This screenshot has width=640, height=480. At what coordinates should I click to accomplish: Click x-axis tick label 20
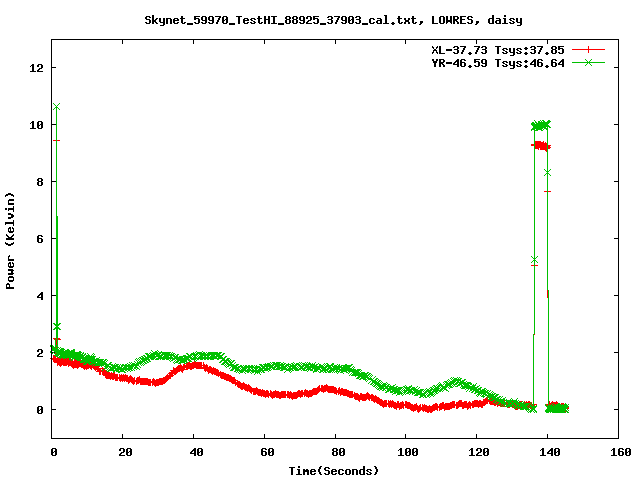[x=125, y=452]
